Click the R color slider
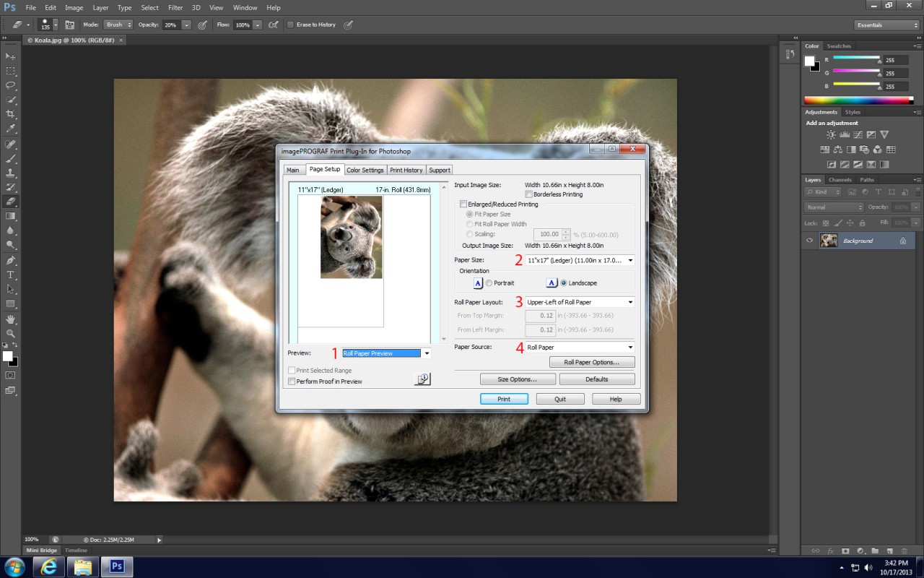This screenshot has height=578, width=924. [x=857, y=58]
